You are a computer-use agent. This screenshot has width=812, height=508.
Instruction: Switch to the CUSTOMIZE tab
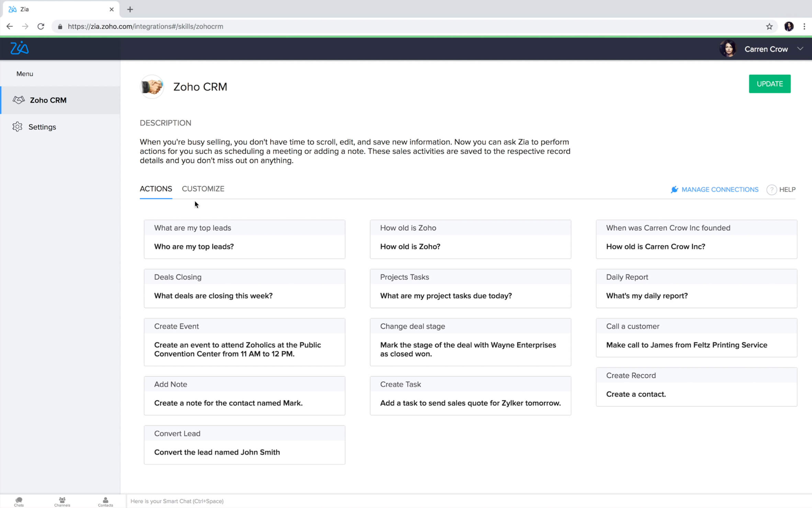point(203,189)
